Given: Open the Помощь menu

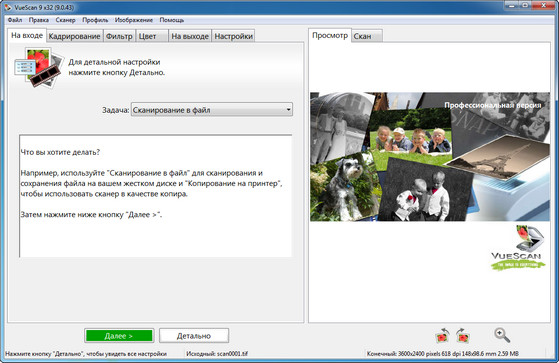Looking at the screenshot, I should pyautogui.click(x=171, y=20).
